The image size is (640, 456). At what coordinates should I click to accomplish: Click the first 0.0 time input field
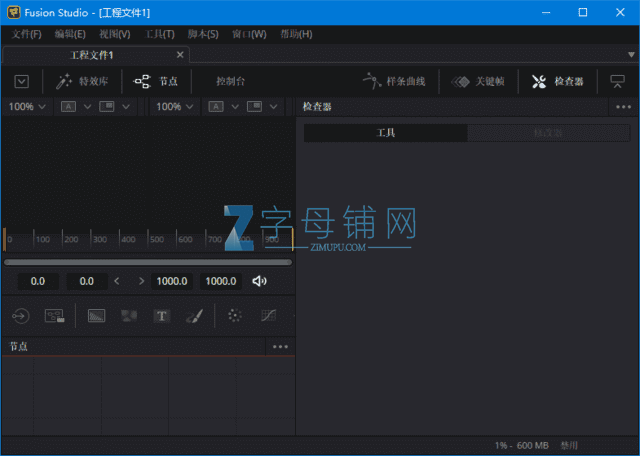pos(38,281)
